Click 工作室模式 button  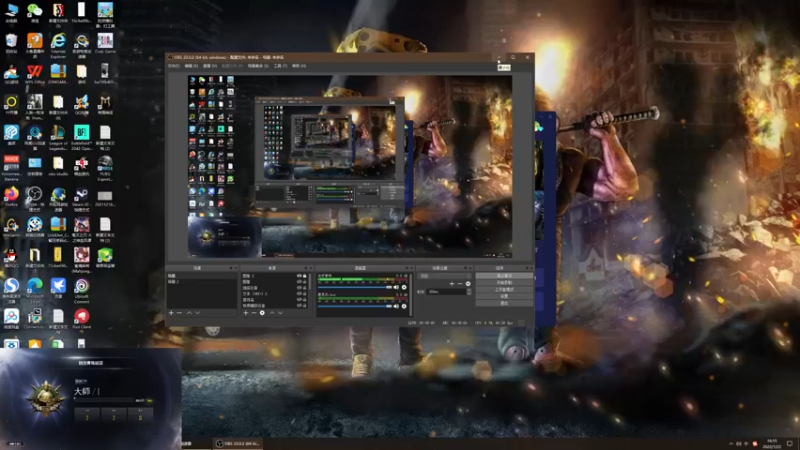(x=504, y=289)
